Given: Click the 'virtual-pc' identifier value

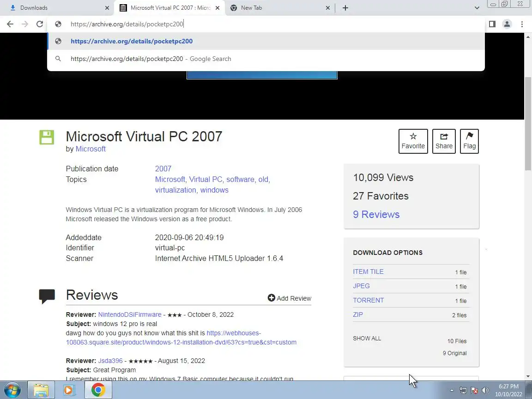Looking at the screenshot, I should point(169,248).
